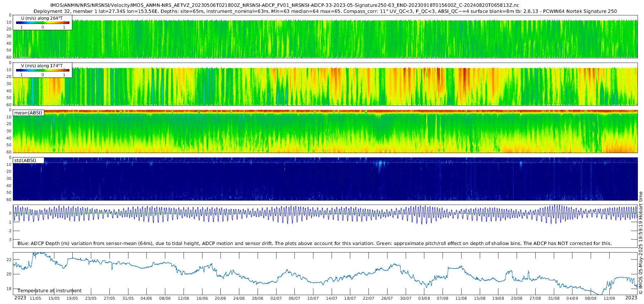Click the IMOS copyright timestamp vertical text
This screenshot has height=304, width=644.
(640, 243)
